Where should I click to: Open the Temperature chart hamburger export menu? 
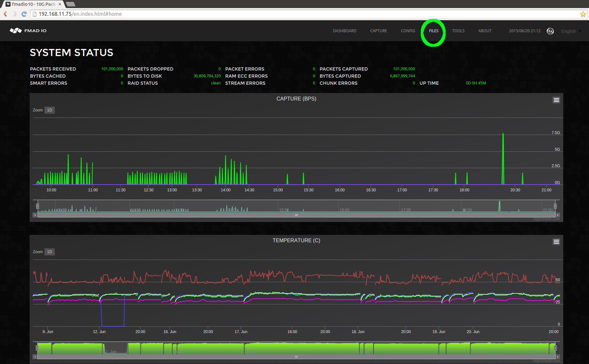pos(556,242)
